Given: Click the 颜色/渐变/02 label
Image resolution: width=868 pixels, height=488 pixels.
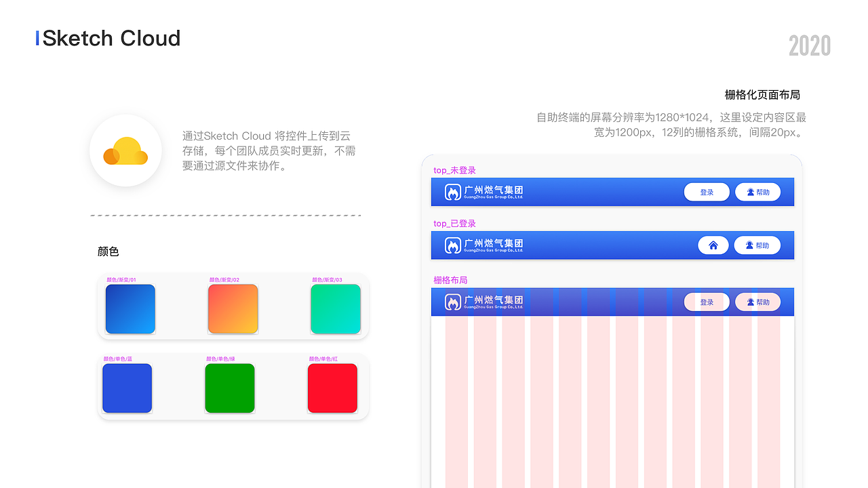Looking at the screenshot, I should [224, 280].
